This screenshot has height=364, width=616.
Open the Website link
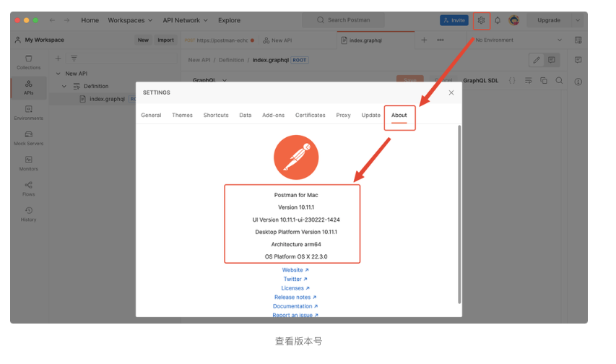coord(295,270)
